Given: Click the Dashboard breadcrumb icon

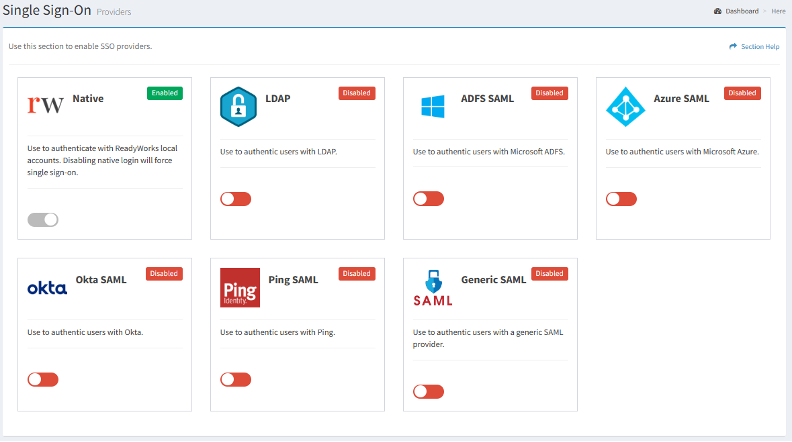Looking at the screenshot, I should tap(717, 11).
